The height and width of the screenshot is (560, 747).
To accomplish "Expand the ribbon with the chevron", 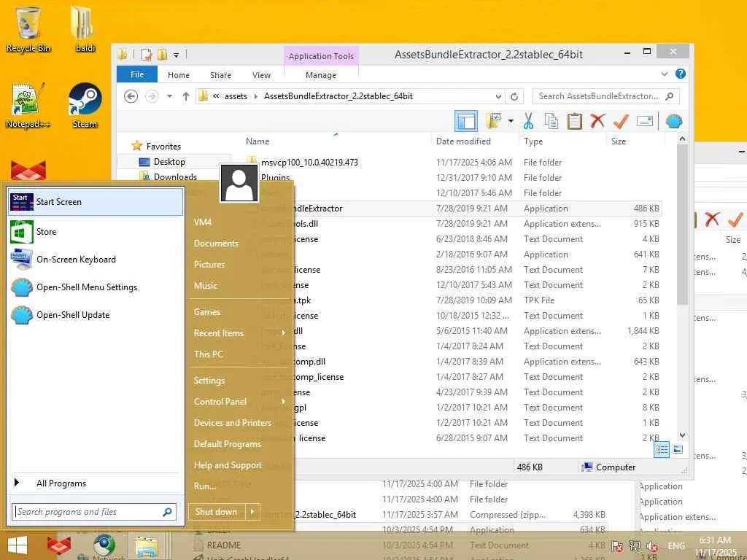I will (x=665, y=74).
